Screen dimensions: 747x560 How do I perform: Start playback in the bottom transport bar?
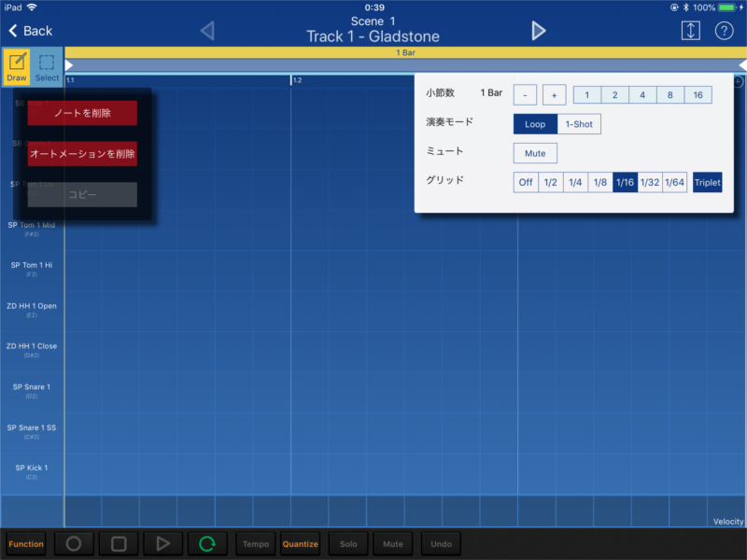162,544
